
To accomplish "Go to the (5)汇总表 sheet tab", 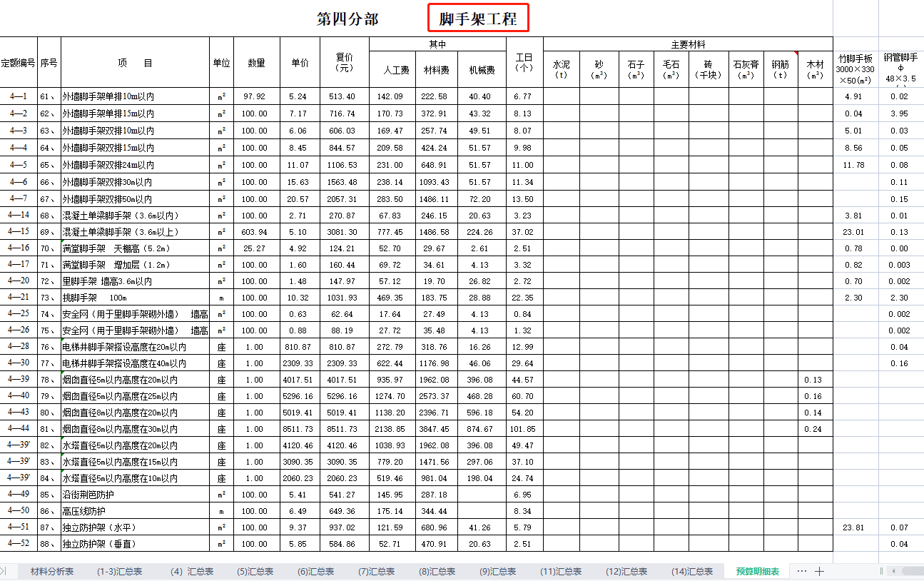I will tap(255, 572).
